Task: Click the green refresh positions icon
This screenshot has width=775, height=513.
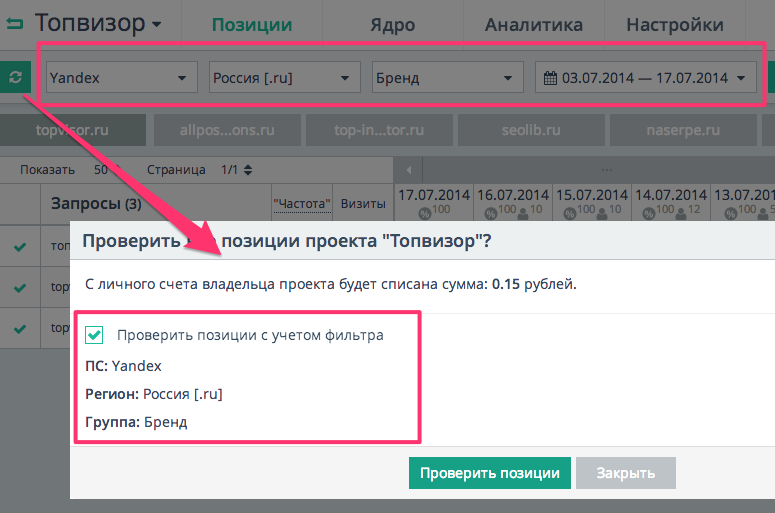Action: click(x=15, y=77)
